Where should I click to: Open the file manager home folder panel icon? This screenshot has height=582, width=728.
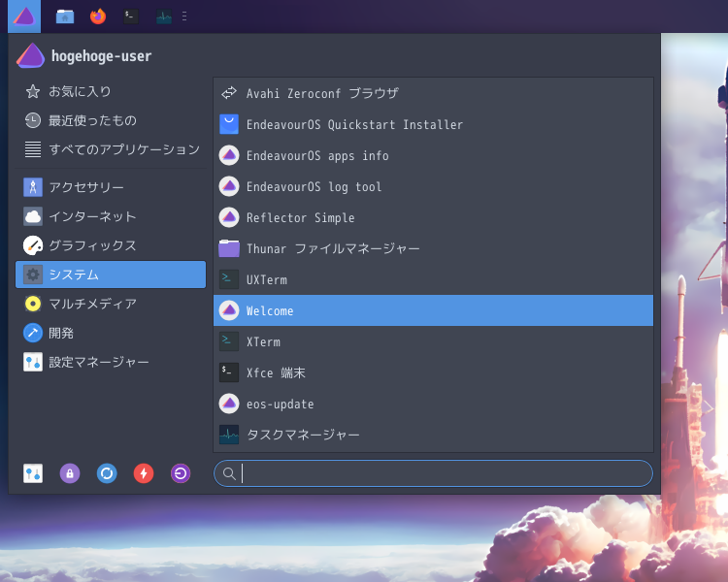(65, 16)
